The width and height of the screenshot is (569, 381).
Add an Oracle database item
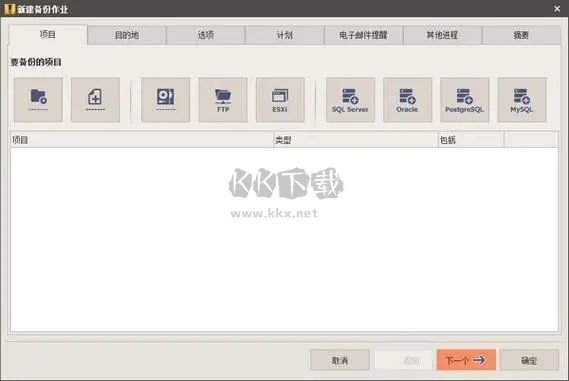(408, 100)
